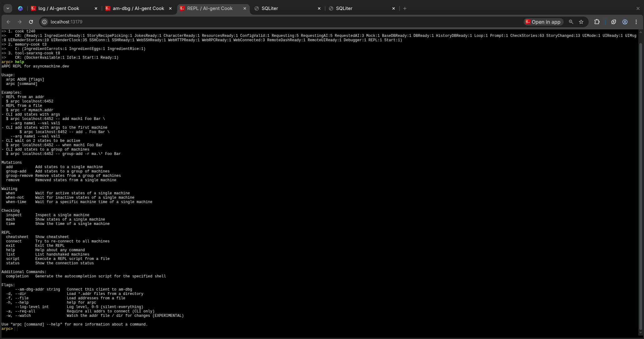Screen dimensions: 644x339
Task: Expand the tab search dropdown arrow
Action: [x=8, y=8]
